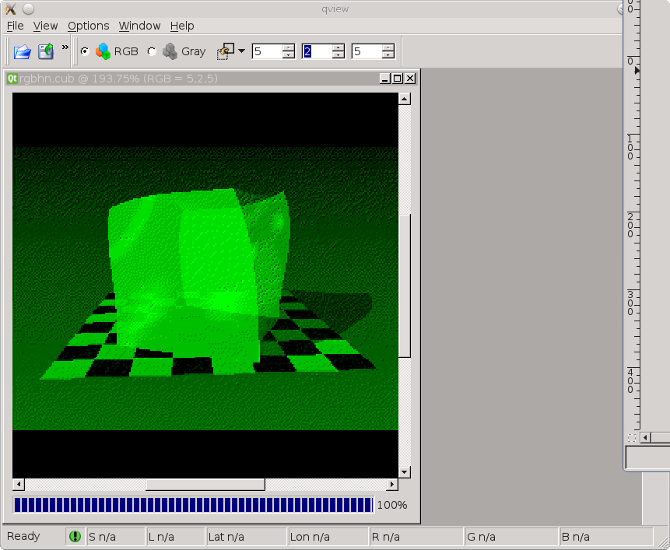Viewport: 670px width, 550px height.
Task: Maximize the rgbhn.cub subwindow
Action: coord(397,78)
